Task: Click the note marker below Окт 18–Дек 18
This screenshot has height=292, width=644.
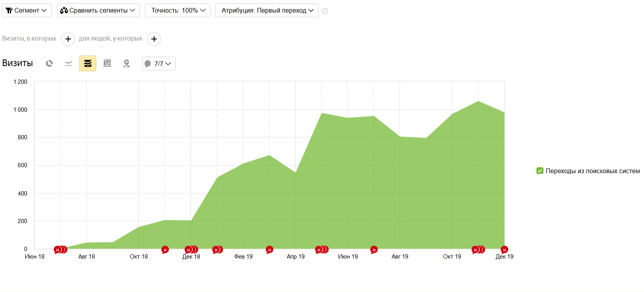Action: pyautogui.click(x=165, y=249)
